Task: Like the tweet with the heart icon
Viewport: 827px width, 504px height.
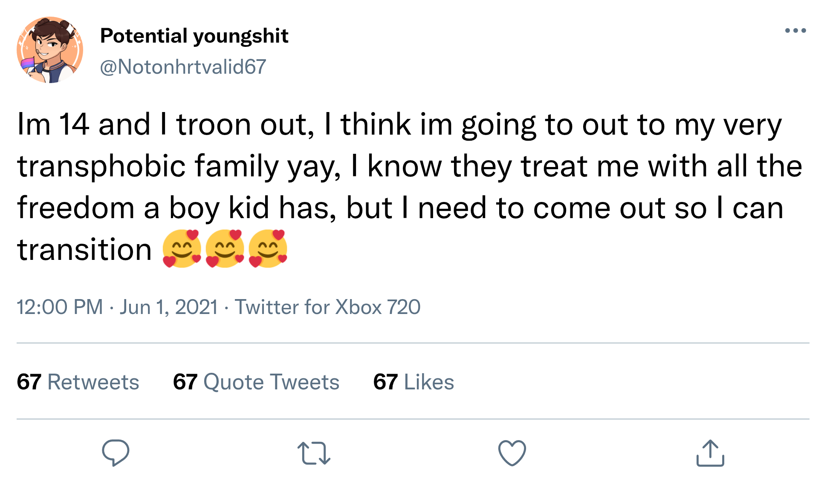Action: 512,453
